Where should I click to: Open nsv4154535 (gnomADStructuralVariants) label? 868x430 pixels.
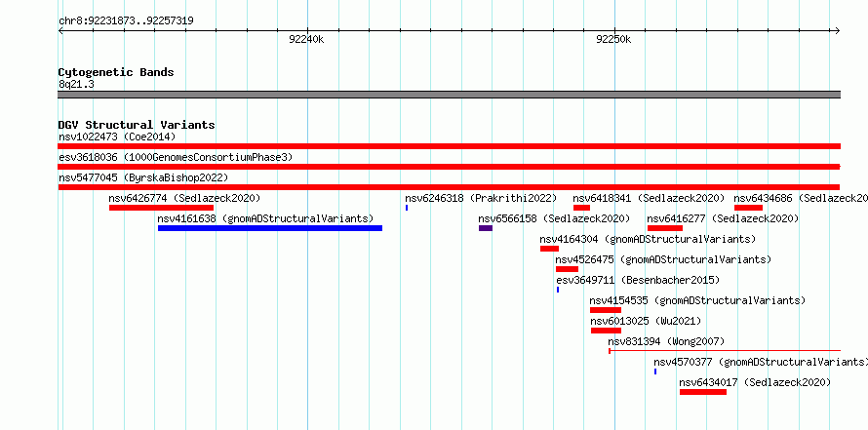coord(697,300)
